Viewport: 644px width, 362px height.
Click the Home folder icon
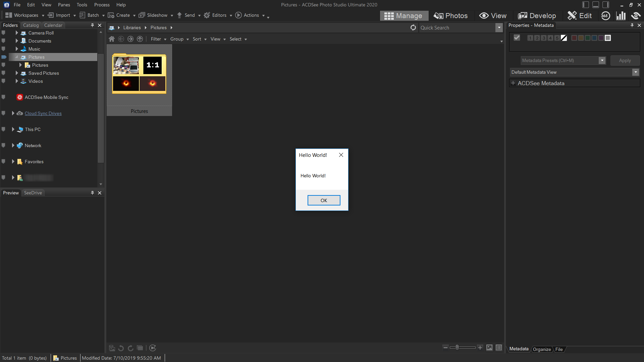pos(112,39)
